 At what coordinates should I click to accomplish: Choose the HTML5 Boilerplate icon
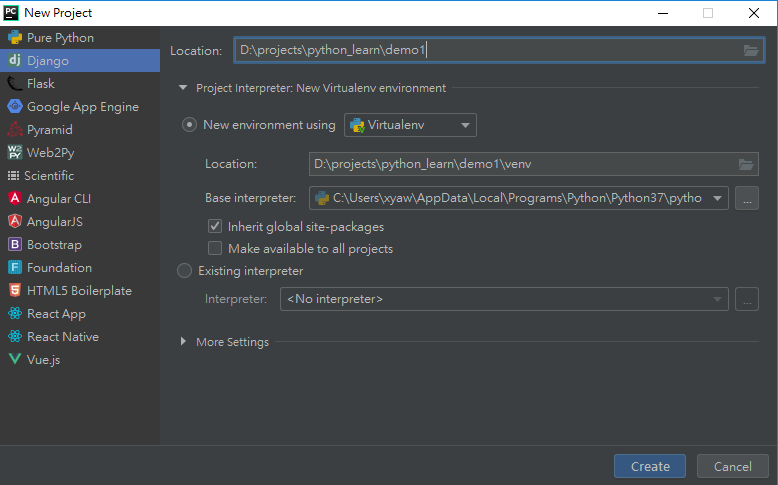coord(15,291)
